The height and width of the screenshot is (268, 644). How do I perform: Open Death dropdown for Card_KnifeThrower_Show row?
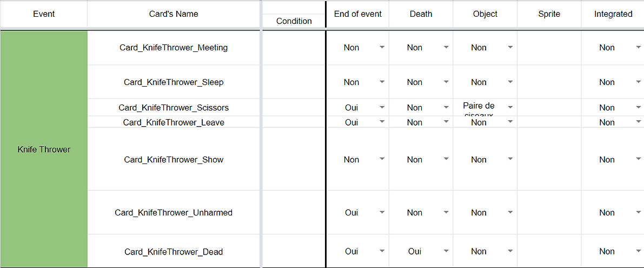click(x=446, y=159)
